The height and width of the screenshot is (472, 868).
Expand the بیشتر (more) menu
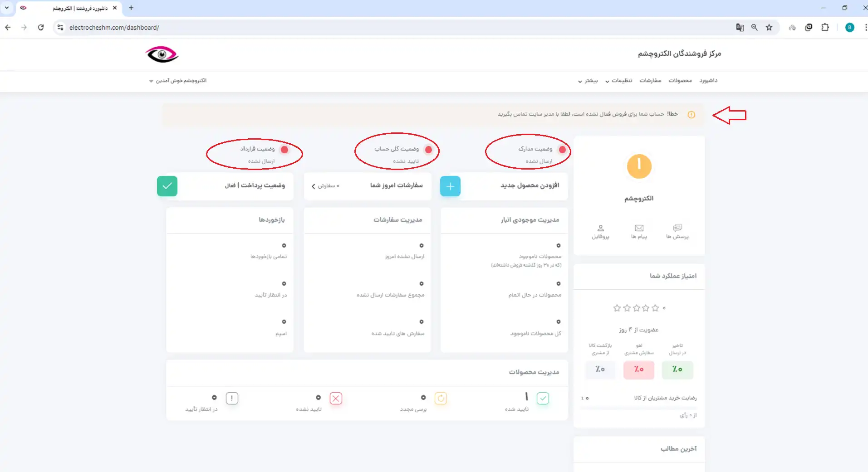tap(588, 81)
